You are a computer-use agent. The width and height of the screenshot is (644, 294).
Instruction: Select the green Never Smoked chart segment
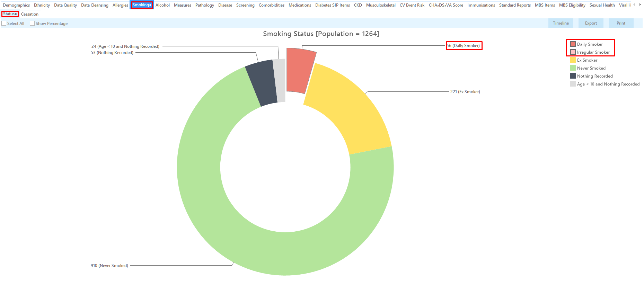pos(285,255)
